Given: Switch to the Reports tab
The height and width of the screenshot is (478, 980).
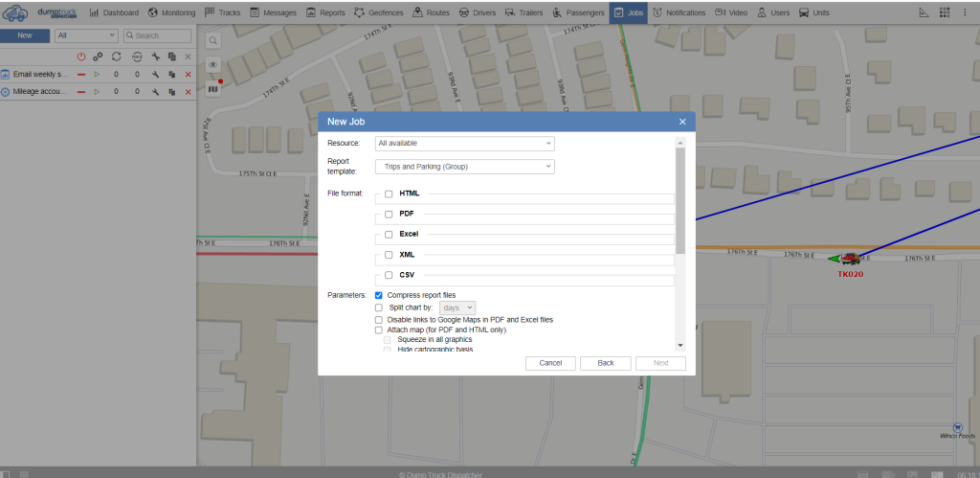Looking at the screenshot, I should coord(326,12).
